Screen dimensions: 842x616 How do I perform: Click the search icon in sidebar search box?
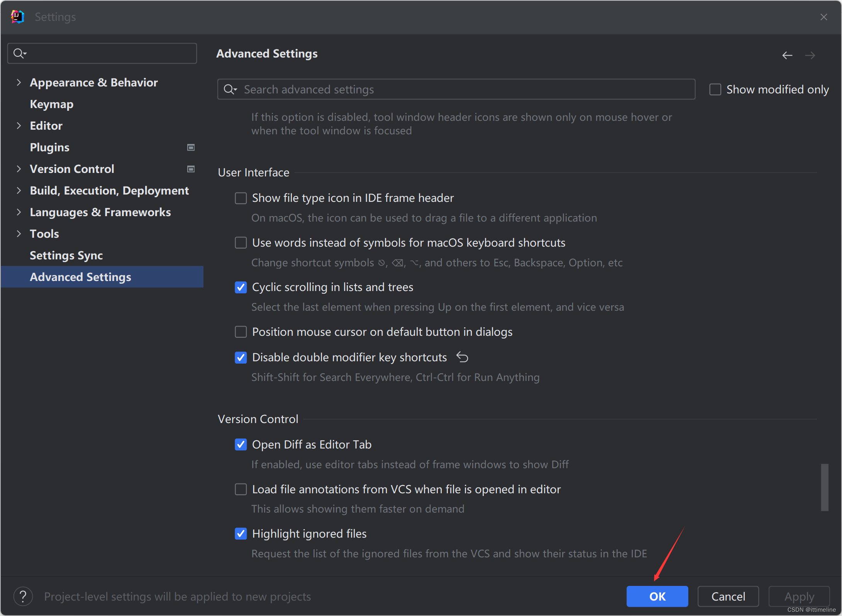20,53
